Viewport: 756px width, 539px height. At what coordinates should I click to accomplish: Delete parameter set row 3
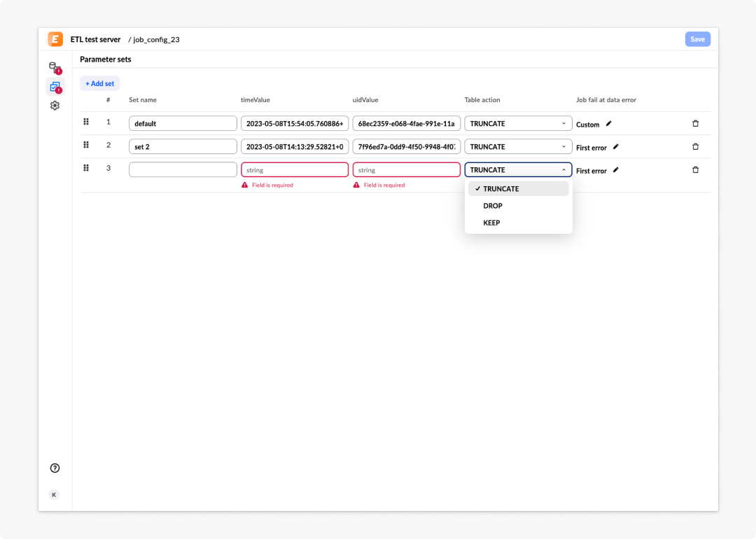[696, 169]
